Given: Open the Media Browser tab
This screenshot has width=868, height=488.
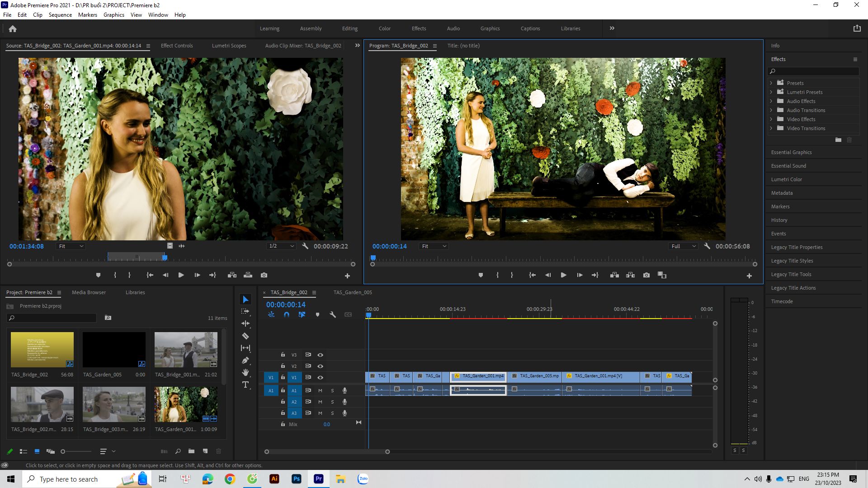Looking at the screenshot, I should [x=89, y=292].
